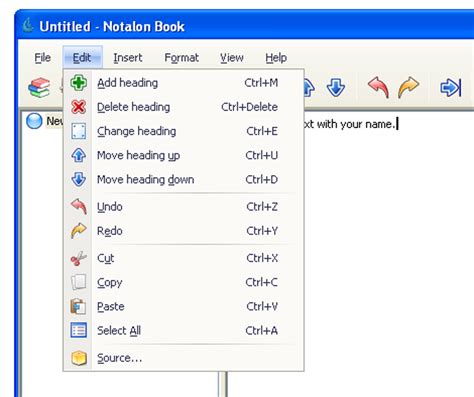This screenshot has height=397, width=474.
Task: Choose Copy in the Edit menu
Action: tap(184, 282)
